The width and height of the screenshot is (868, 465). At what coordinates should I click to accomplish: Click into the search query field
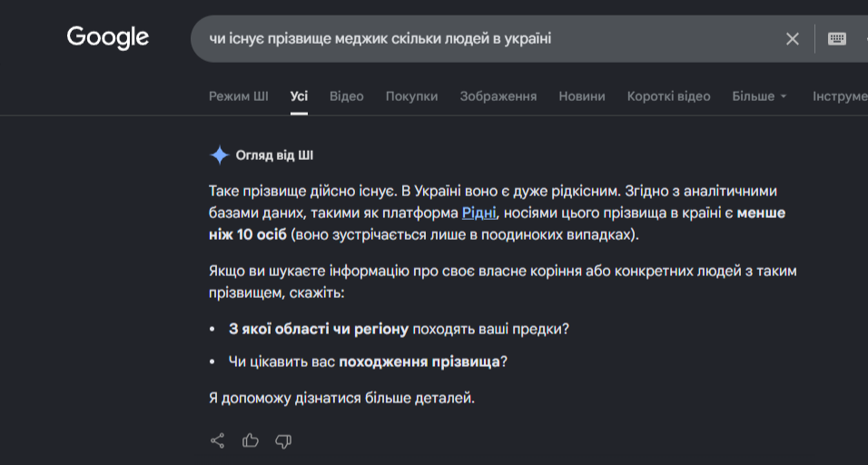(x=488, y=39)
